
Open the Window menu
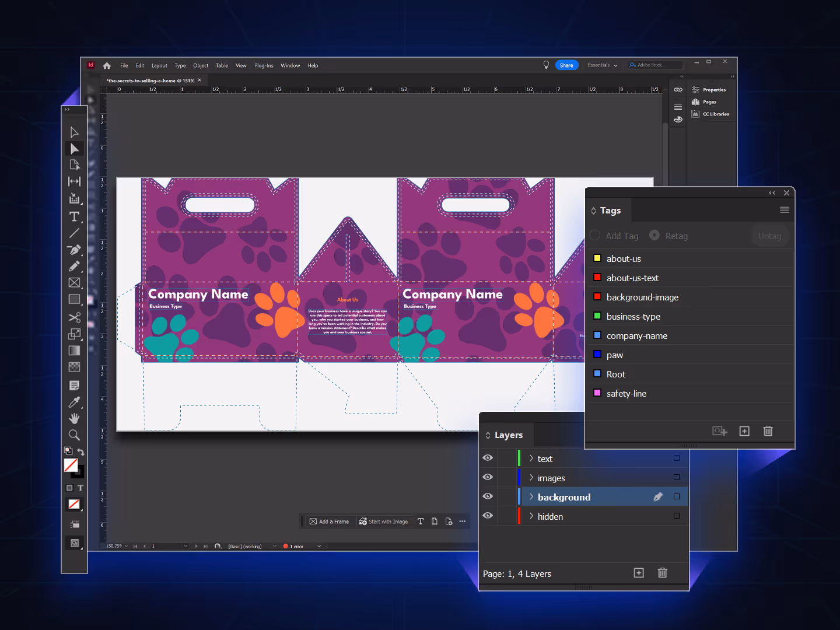pyautogui.click(x=290, y=65)
